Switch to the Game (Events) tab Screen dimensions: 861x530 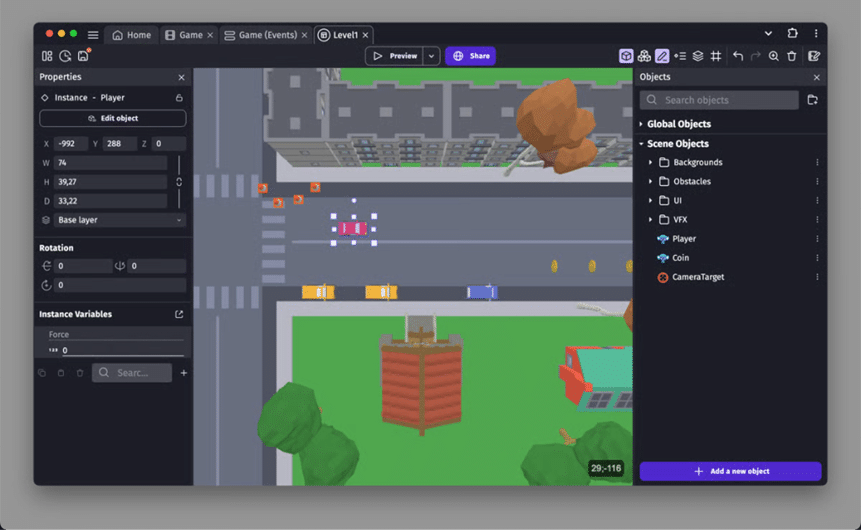pos(261,35)
